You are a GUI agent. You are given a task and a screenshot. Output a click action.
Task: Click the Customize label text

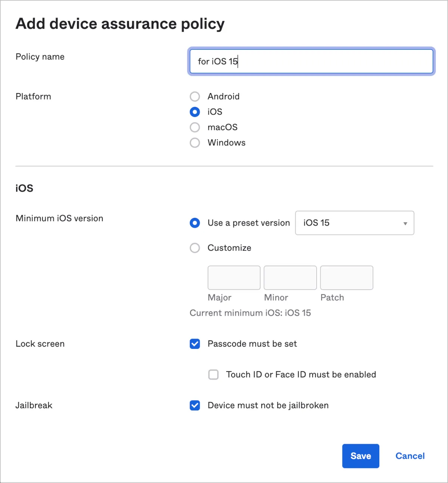click(229, 248)
